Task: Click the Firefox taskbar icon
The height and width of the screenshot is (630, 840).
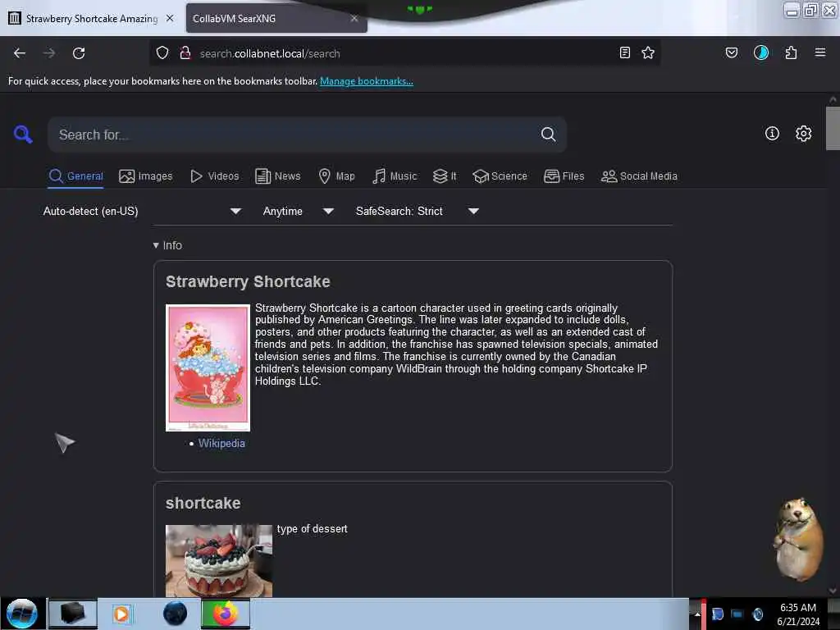Action: coord(226,614)
